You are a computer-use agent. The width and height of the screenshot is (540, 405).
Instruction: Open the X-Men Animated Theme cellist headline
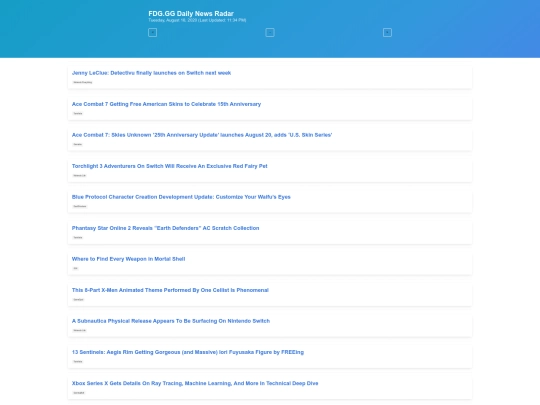tap(170, 290)
